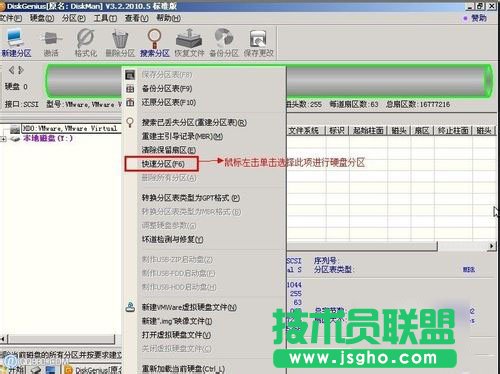This screenshot has width=500, height=374.
Task: Click the 赞助 link at top right
Action: (x=479, y=18)
